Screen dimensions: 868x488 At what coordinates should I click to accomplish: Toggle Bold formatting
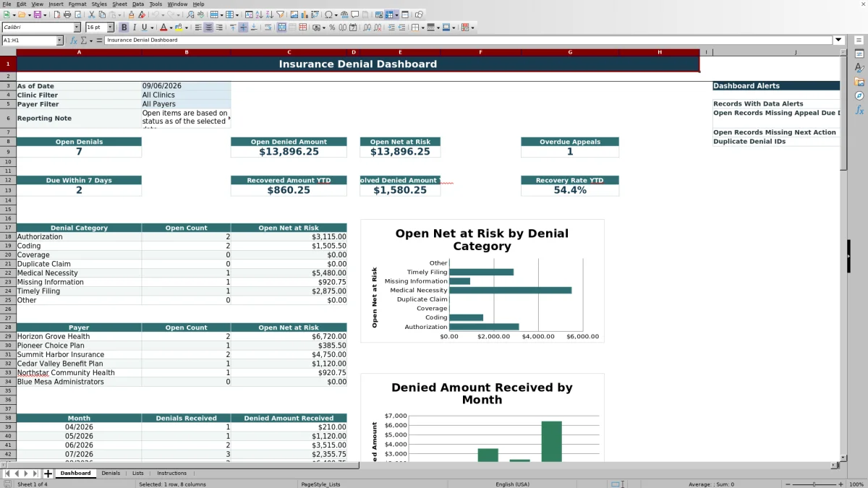tap(124, 27)
